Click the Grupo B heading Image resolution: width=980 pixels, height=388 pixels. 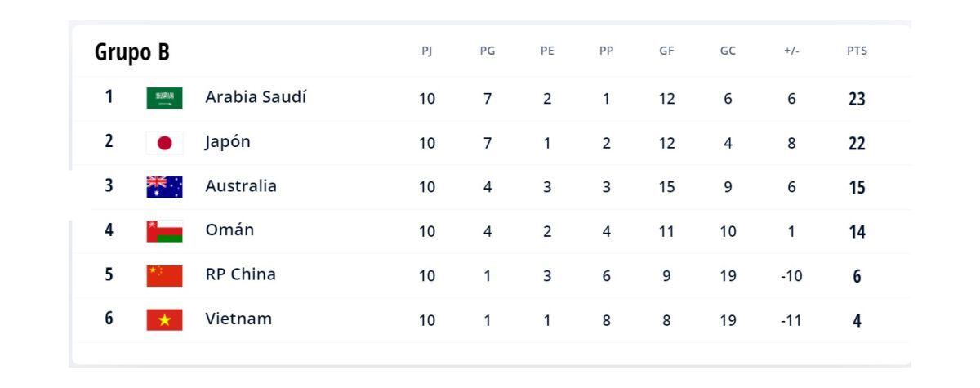[x=132, y=52]
